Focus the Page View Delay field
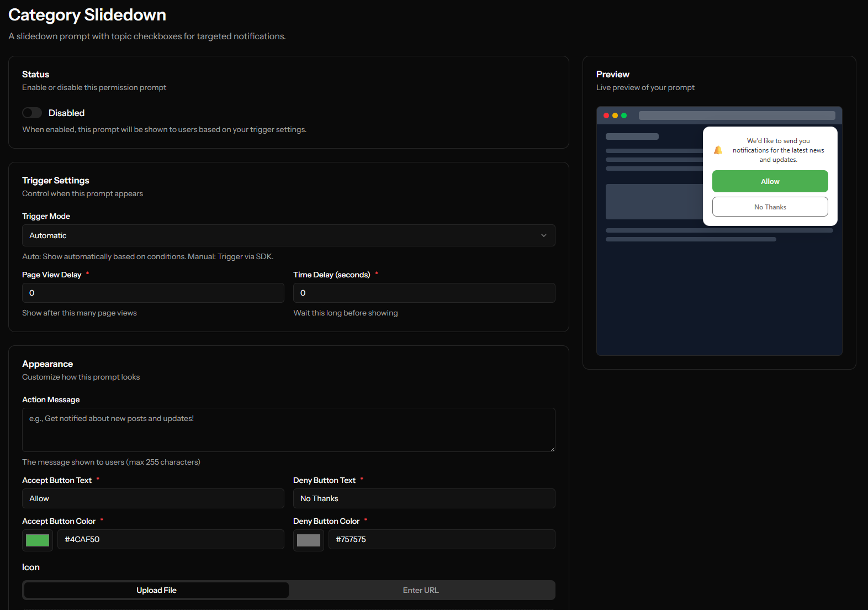 coord(153,293)
